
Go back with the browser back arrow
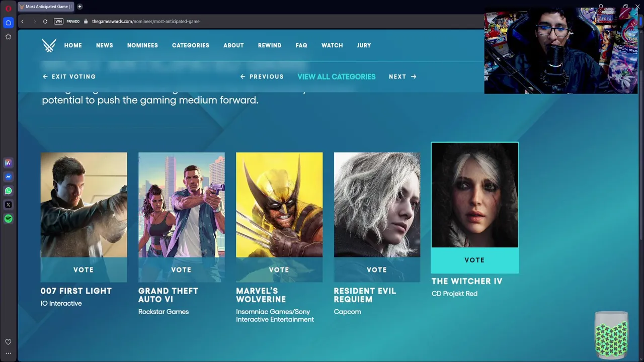[22, 21]
